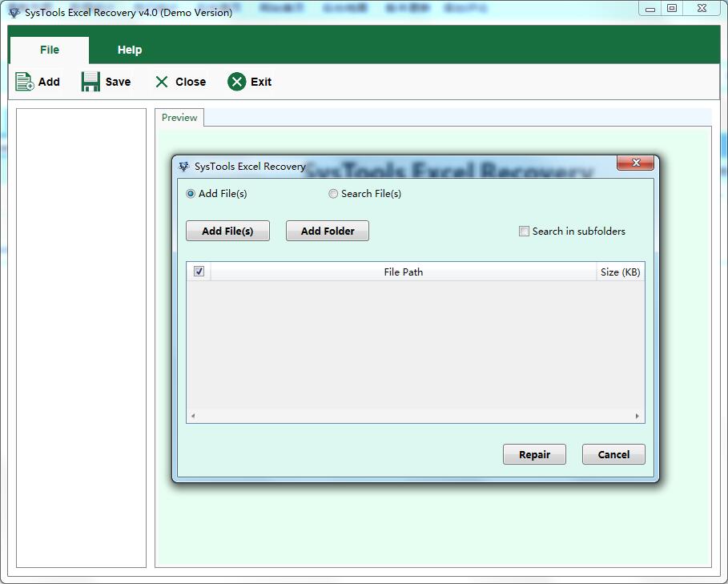
Task: Click the Repair button
Action: [534, 454]
